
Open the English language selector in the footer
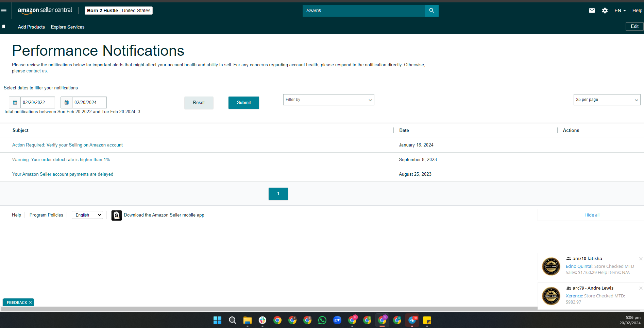(x=87, y=215)
